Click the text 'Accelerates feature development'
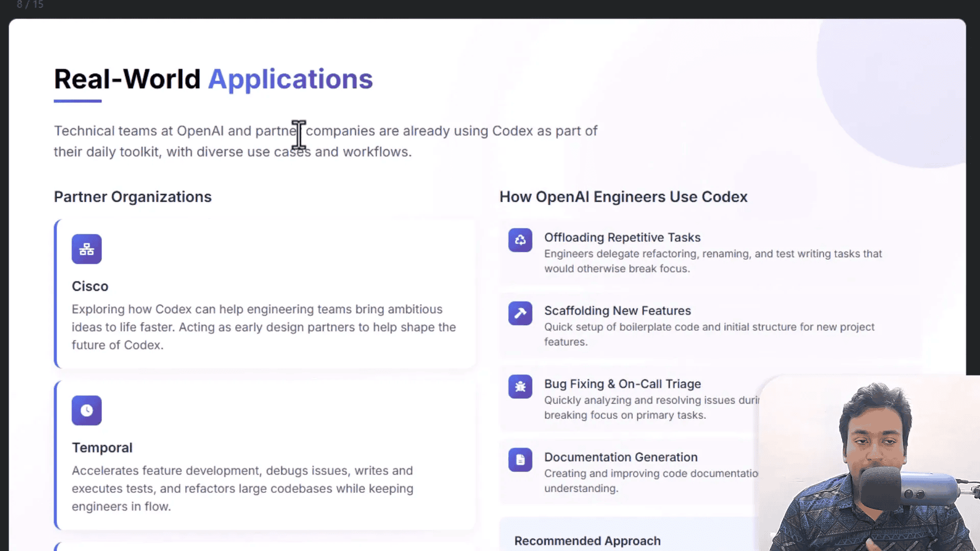The image size is (980, 551). [166, 470]
